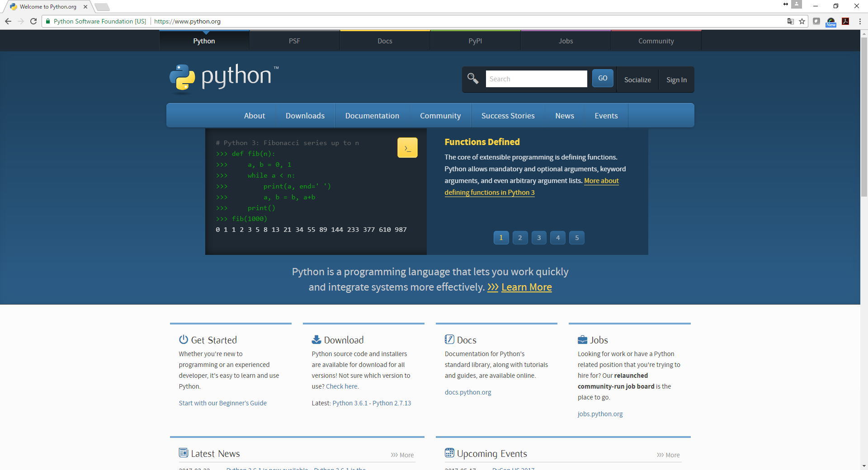Focus the site Search input field
Image resolution: width=868 pixels, height=470 pixels.
pyautogui.click(x=536, y=79)
